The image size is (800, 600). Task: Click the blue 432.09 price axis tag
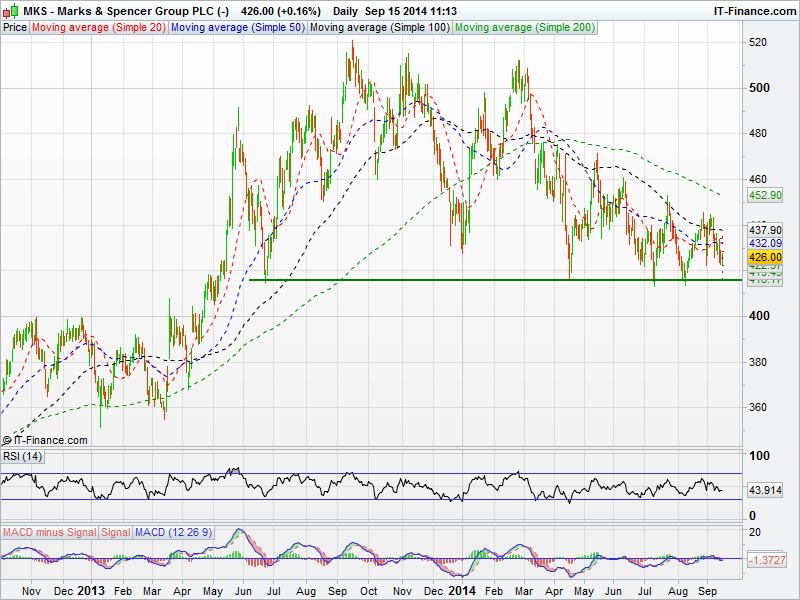[764, 243]
